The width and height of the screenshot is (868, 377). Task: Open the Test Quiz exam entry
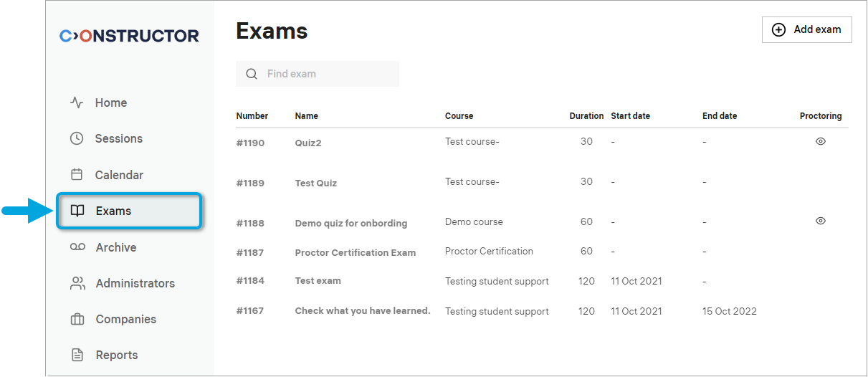coord(315,183)
